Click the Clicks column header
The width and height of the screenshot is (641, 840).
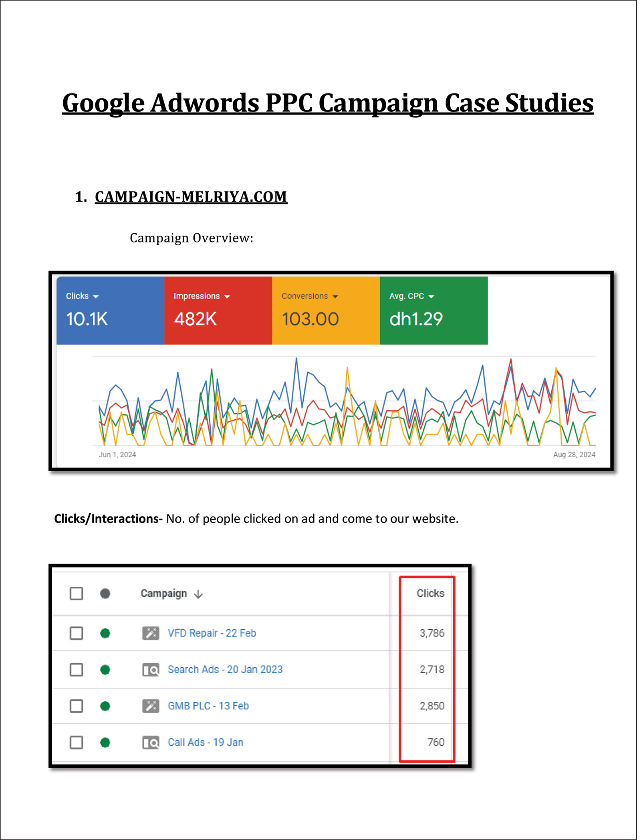point(430,593)
